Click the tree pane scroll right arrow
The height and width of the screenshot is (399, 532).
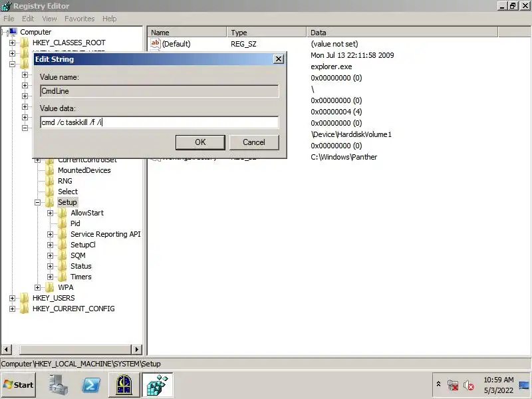pos(136,349)
